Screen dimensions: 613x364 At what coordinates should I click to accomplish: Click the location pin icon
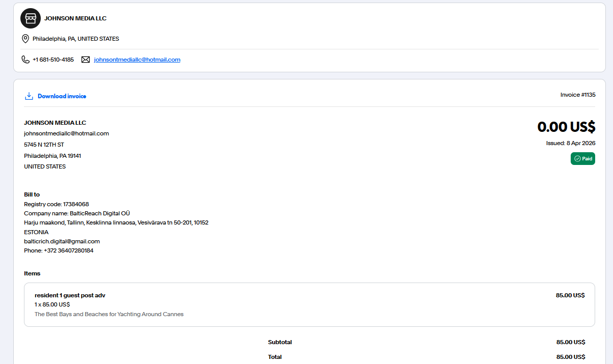tap(25, 39)
